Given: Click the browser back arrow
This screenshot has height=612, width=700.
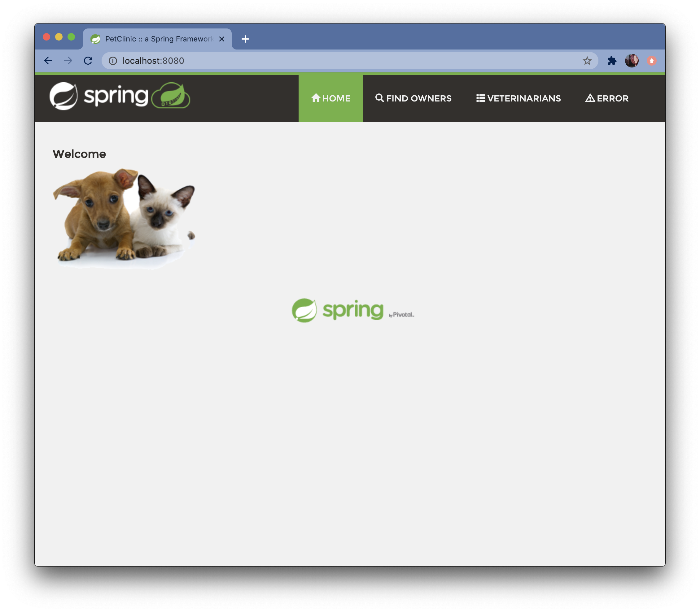Looking at the screenshot, I should coord(48,61).
